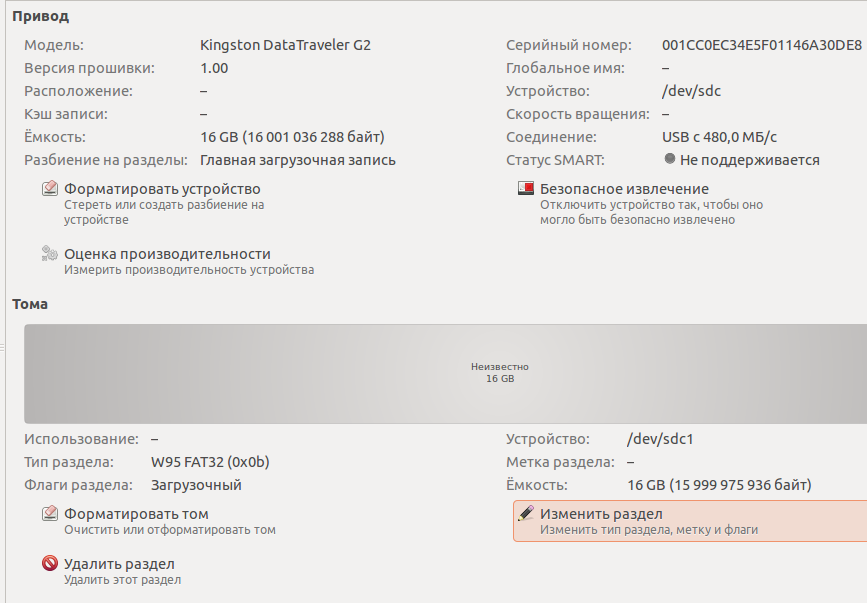This screenshot has width=867, height=603.
Task: Click the red safe removal icon
Action: click(526, 189)
